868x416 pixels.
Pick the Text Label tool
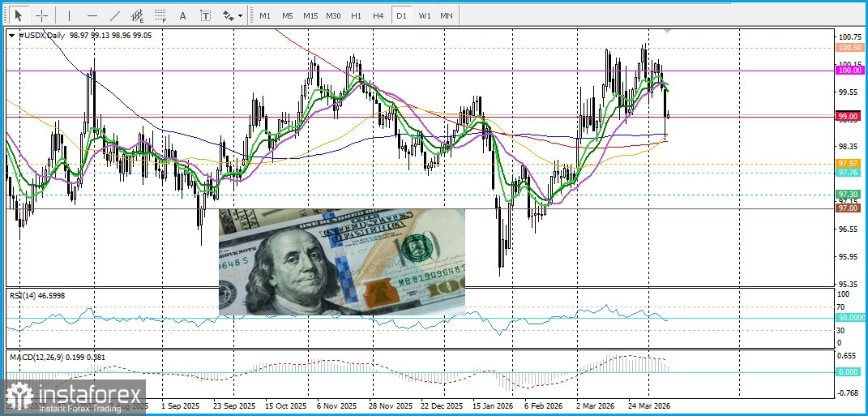click(205, 15)
